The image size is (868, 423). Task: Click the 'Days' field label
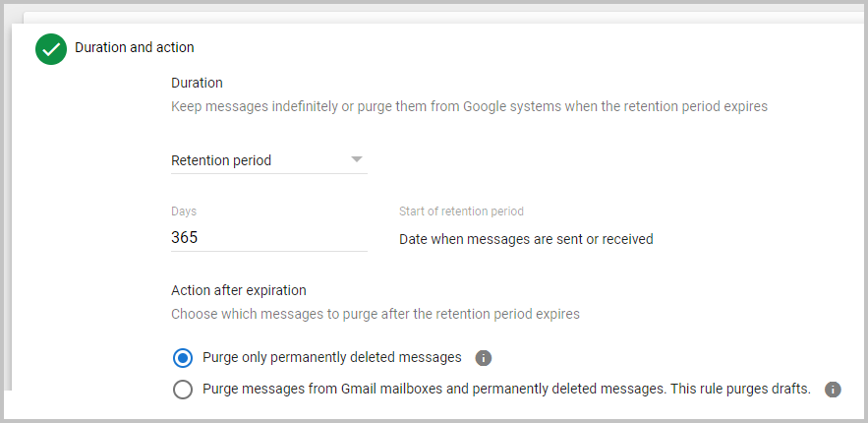(x=184, y=211)
